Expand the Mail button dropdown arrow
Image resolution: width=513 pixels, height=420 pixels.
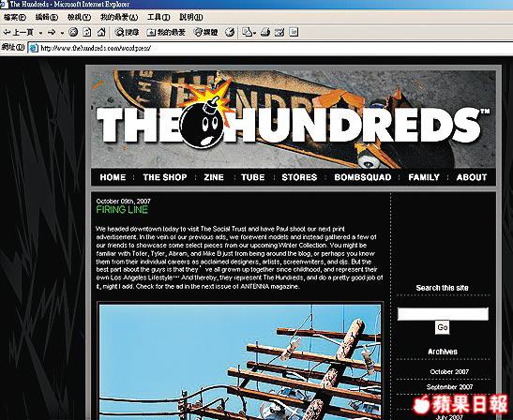pos(254,33)
